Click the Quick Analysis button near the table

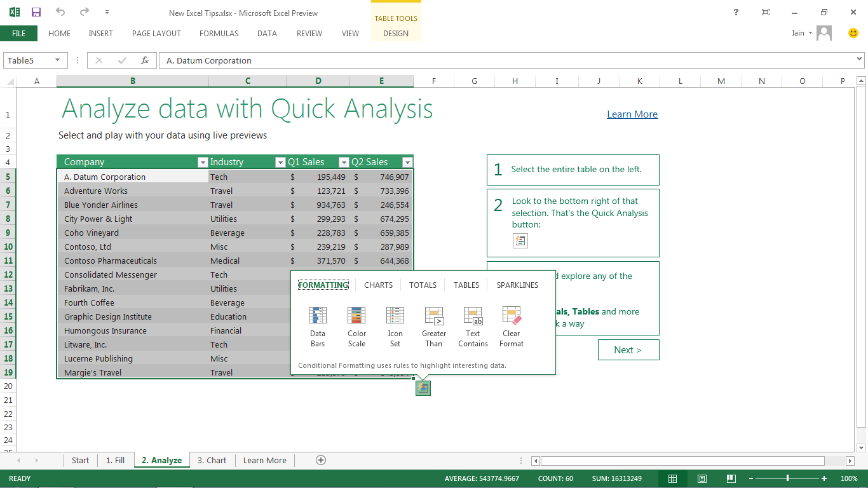423,388
